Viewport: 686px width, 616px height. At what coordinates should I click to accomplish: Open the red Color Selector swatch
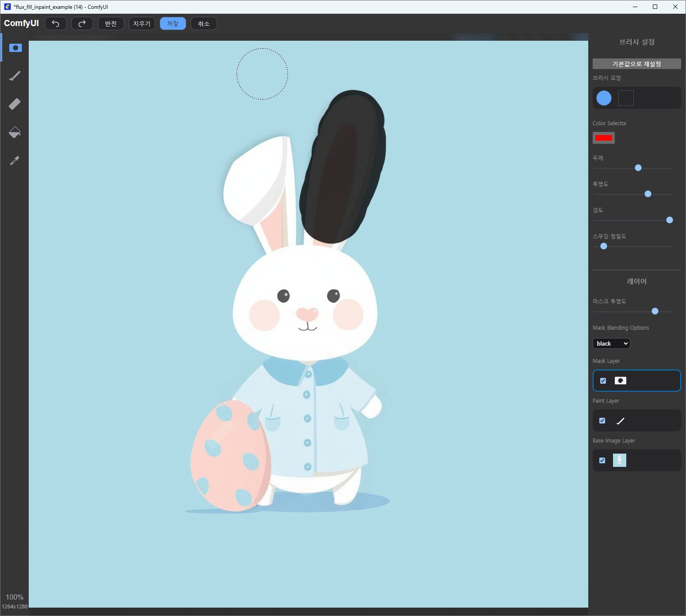pyautogui.click(x=604, y=138)
